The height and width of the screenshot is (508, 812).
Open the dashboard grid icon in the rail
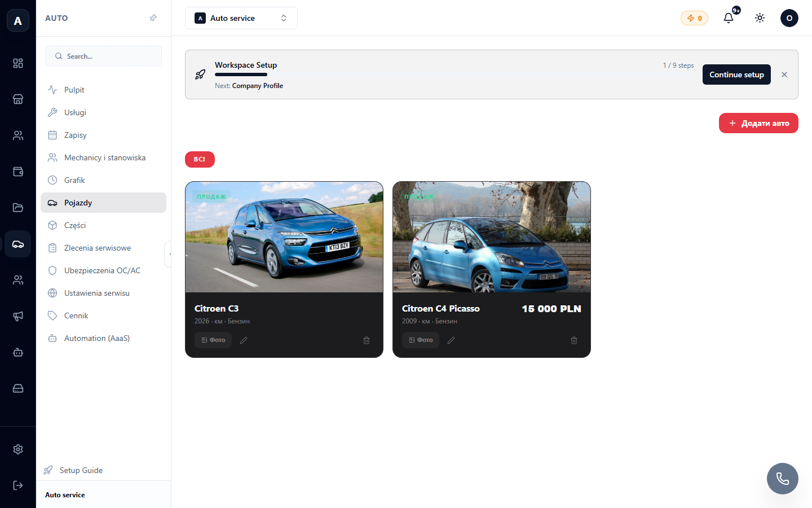(18, 63)
